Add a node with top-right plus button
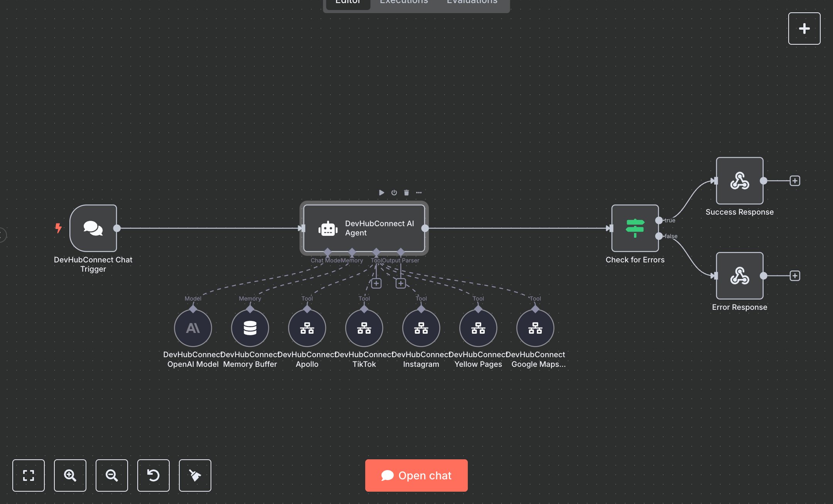The image size is (833, 504). (804, 29)
